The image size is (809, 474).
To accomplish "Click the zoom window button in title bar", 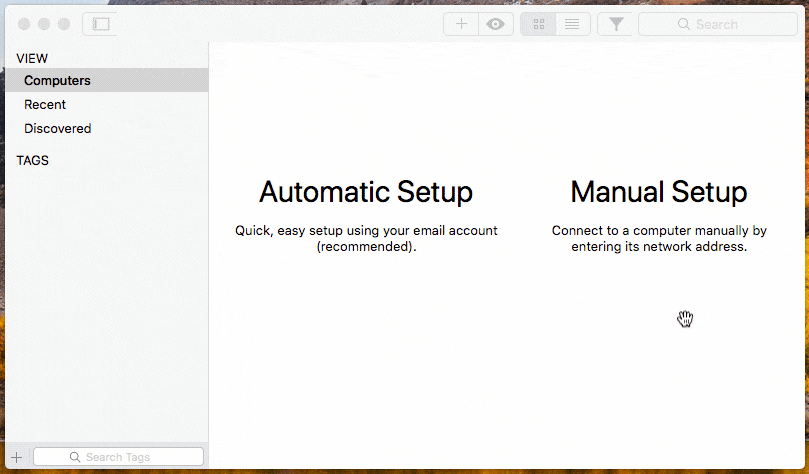I will 64,24.
